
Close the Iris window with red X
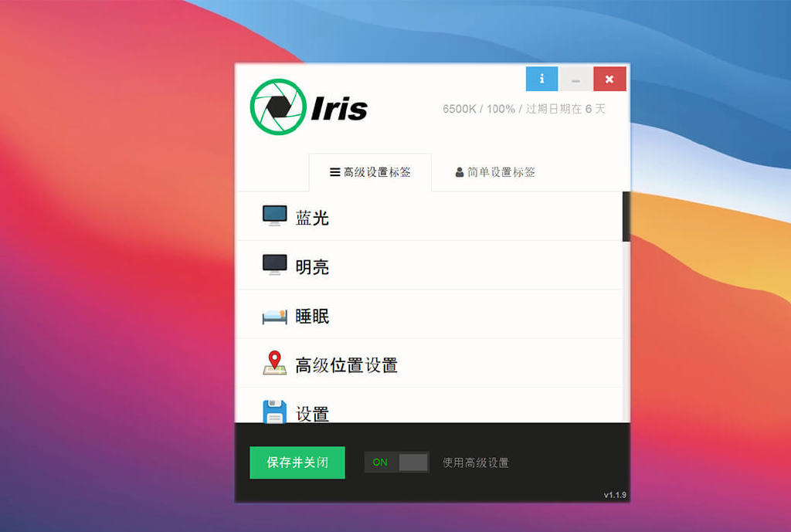[x=609, y=79]
